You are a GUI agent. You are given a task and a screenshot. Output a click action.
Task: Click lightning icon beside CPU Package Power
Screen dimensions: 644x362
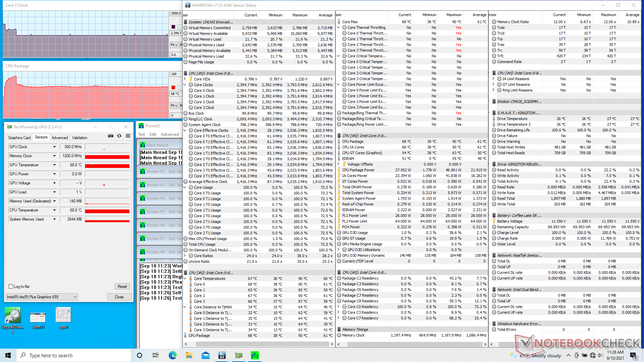[x=339, y=170]
